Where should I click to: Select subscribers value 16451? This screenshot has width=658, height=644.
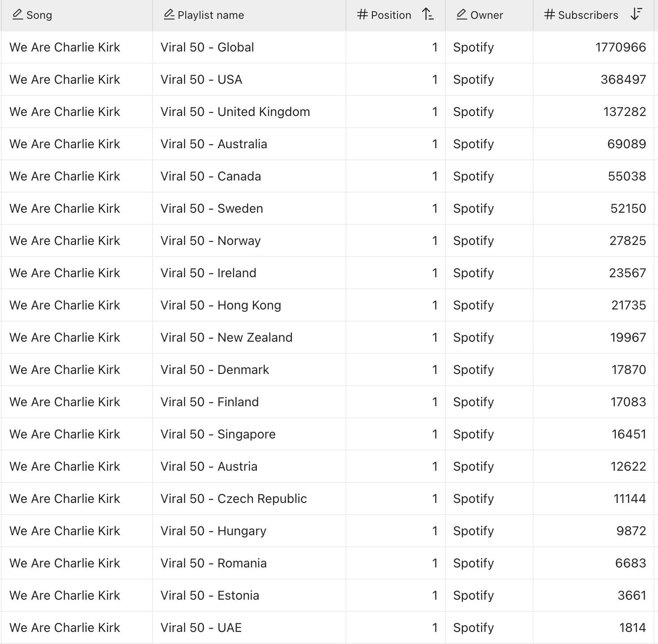click(628, 434)
